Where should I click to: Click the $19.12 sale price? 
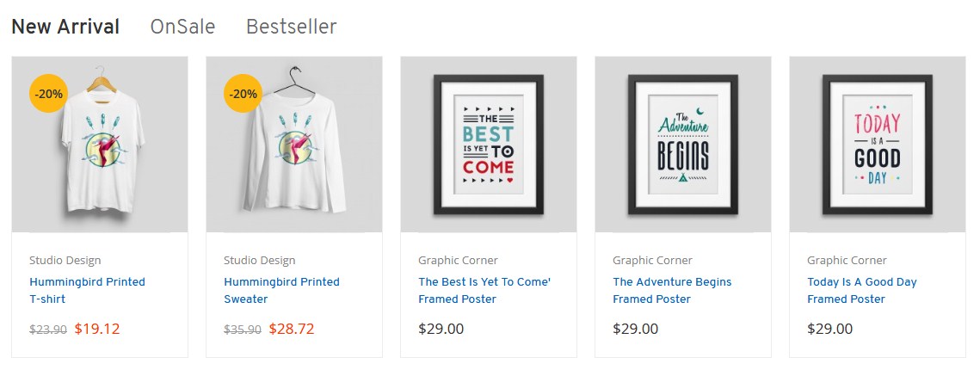point(97,329)
